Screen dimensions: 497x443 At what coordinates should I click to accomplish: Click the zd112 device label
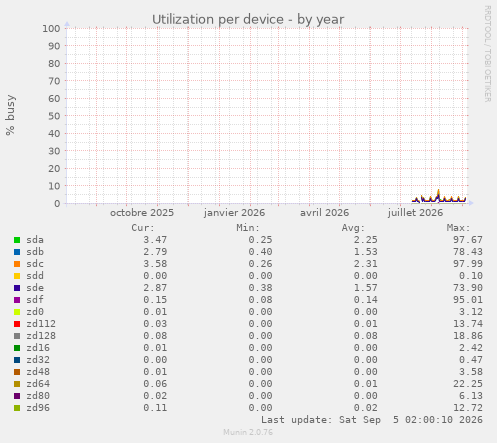click(41, 324)
